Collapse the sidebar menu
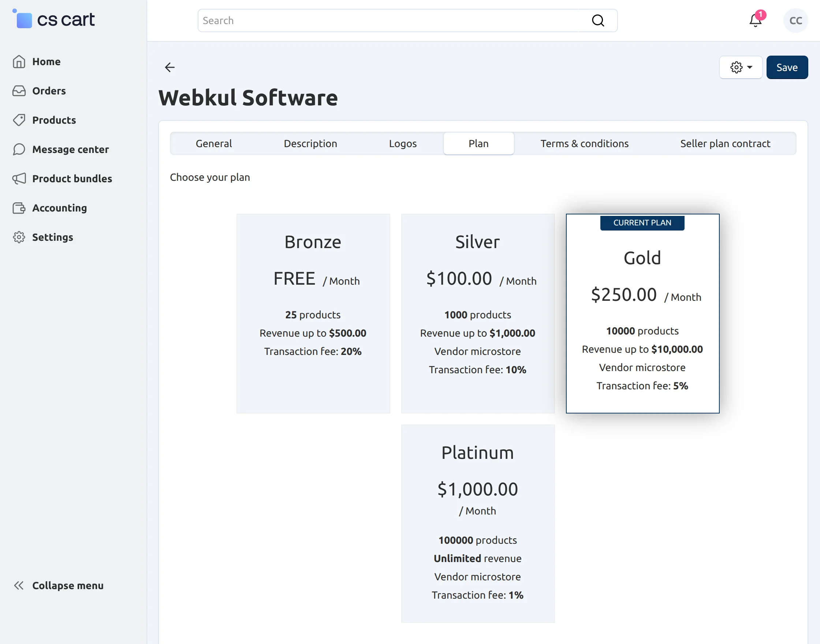This screenshot has width=820, height=644. coord(59,585)
